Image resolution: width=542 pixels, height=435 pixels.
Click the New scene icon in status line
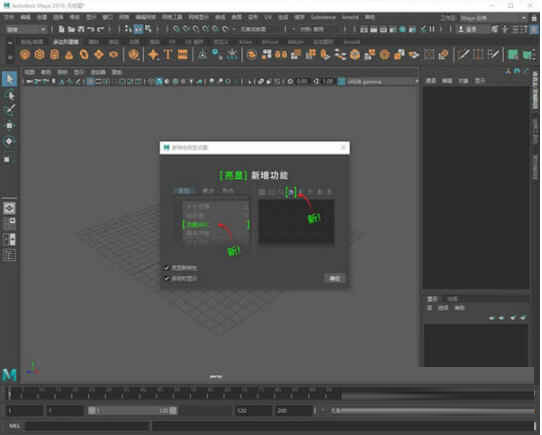click(61, 29)
